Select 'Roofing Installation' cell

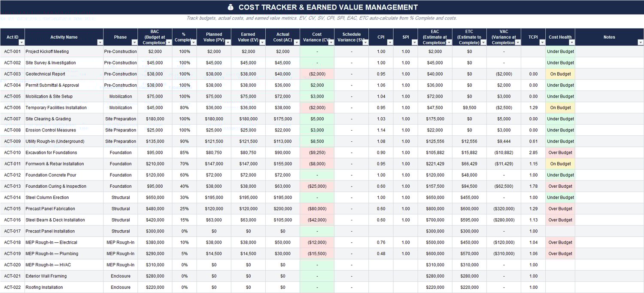(64, 287)
